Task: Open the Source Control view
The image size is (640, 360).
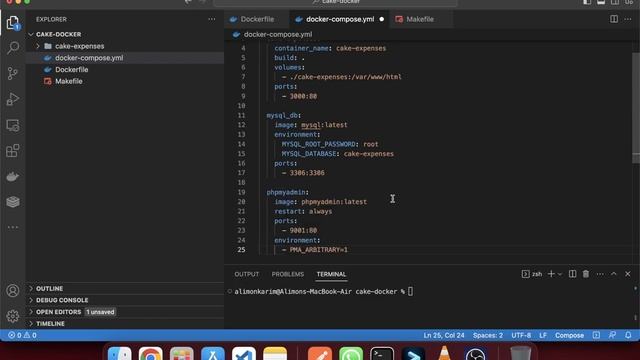Action: click(x=13, y=73)
